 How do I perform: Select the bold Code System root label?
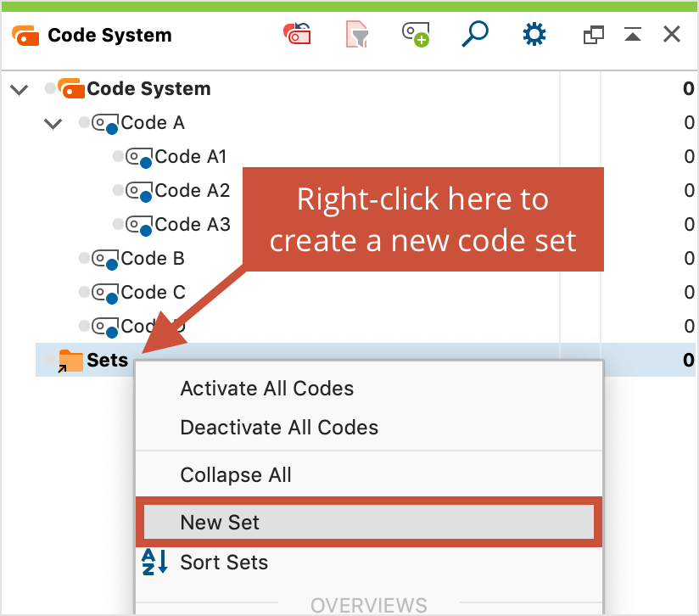(x=148, y=89)
